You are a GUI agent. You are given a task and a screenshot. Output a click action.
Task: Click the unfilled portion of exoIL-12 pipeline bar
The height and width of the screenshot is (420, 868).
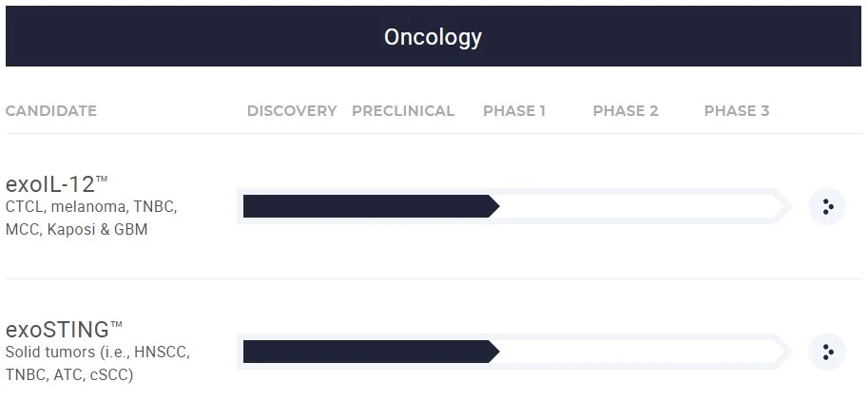(x=637, y=206)
